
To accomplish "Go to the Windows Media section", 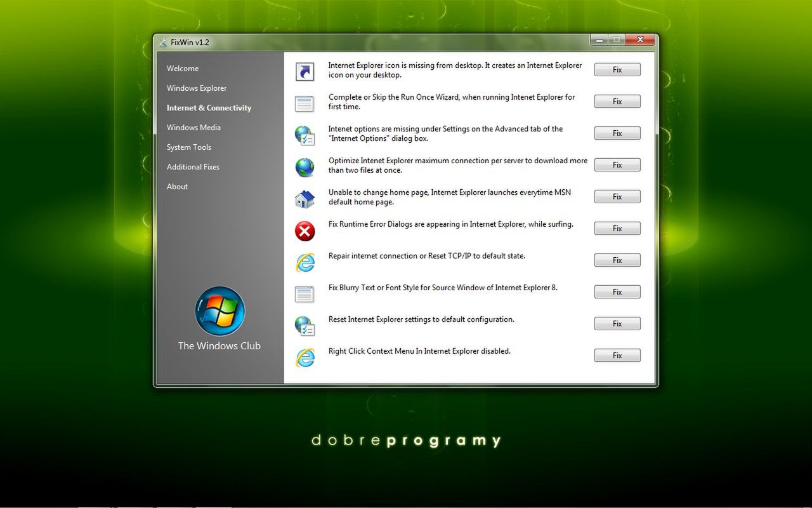I will (193, 128).
